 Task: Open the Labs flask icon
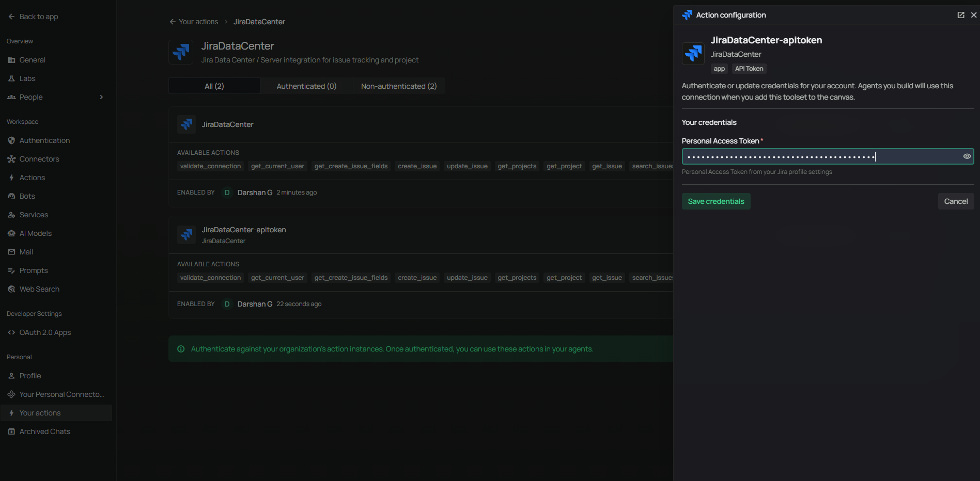(11, 78)
